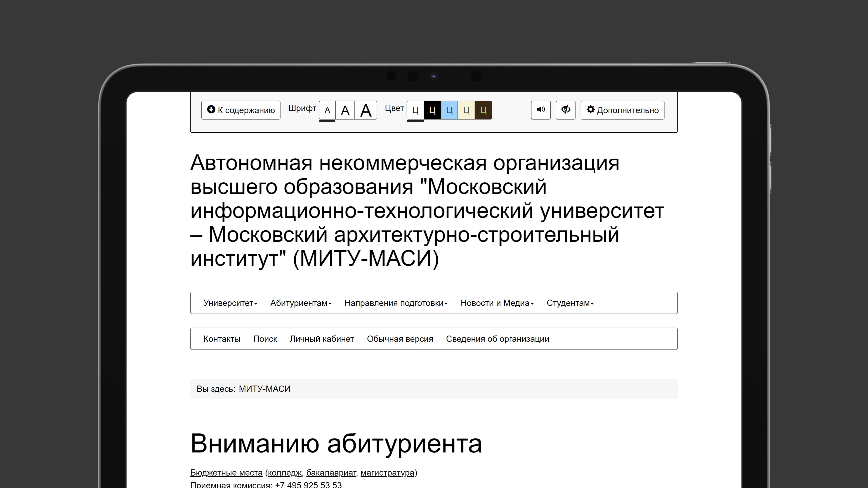The height and width of the screenshot is (488, 868).
Task: Select the largest font size A
Action: tap(366, 110)
